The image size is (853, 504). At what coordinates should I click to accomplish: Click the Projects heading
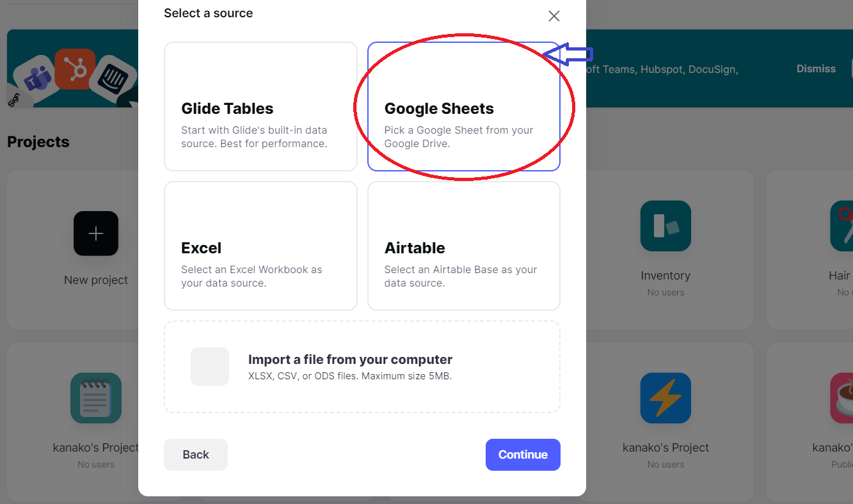(38, 142)
